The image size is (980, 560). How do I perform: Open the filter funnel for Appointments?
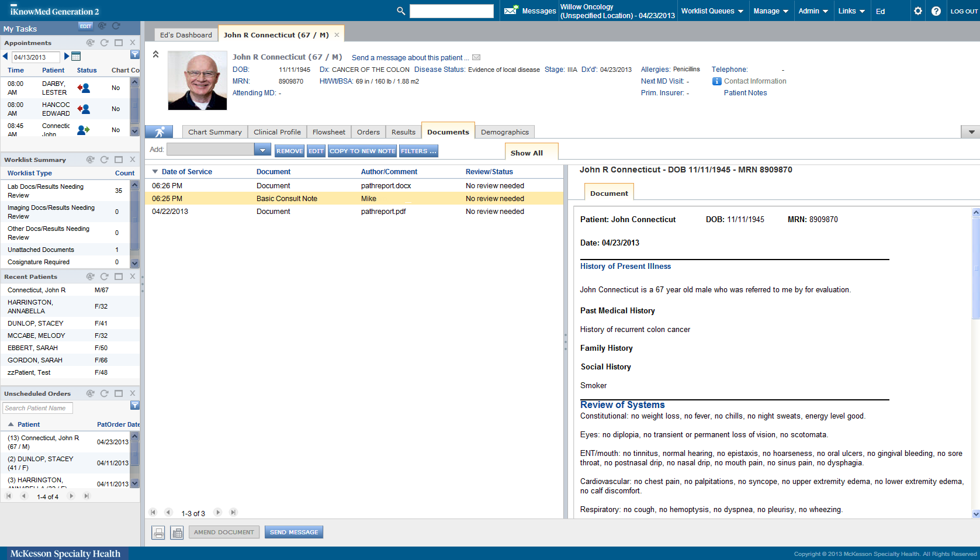click(135, 54)
